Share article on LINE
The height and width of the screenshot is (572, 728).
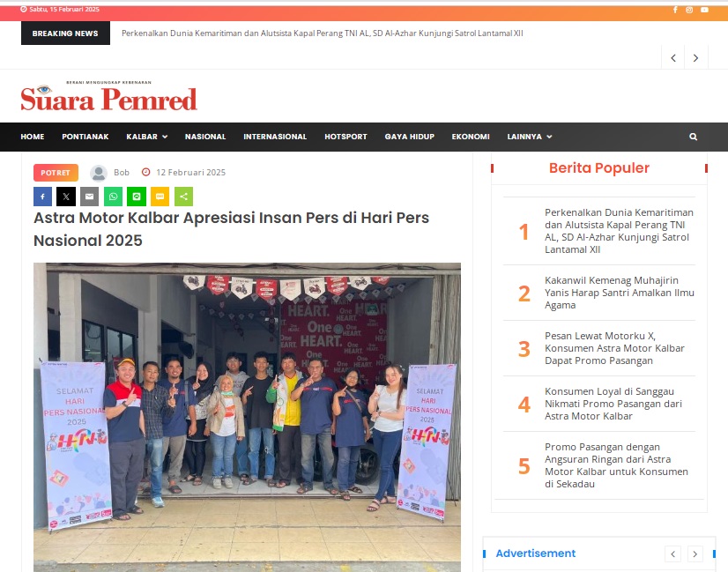(137, 197)
